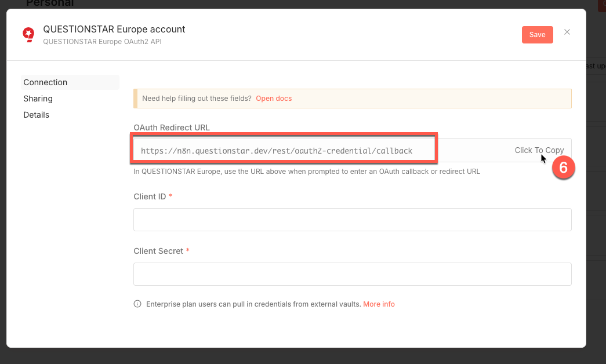
Task: Open docs link in help banner
Action: 274,99
